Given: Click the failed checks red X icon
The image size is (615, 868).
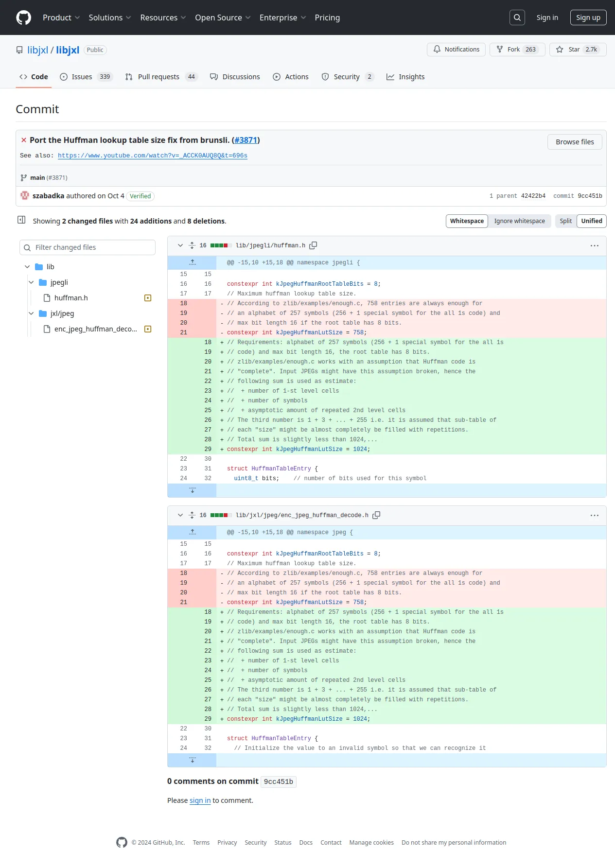Looking at the screenshot, I should pos(23,140).
